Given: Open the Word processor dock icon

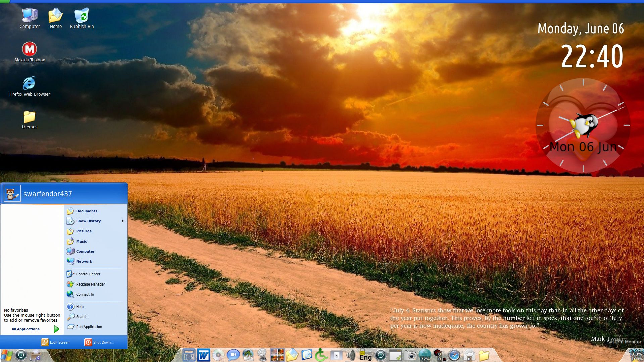Looking at the screenshot, I should click(x=203, y=355).
